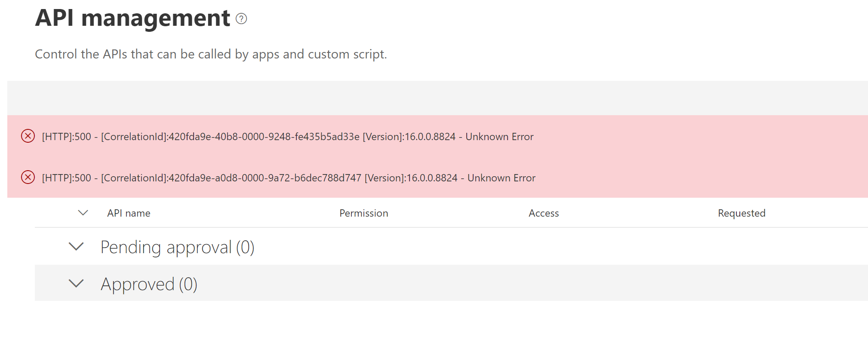The image size is (868, 346).
Task: Select the Pending approval (0) group label
Action: click(x=177, y=247)
